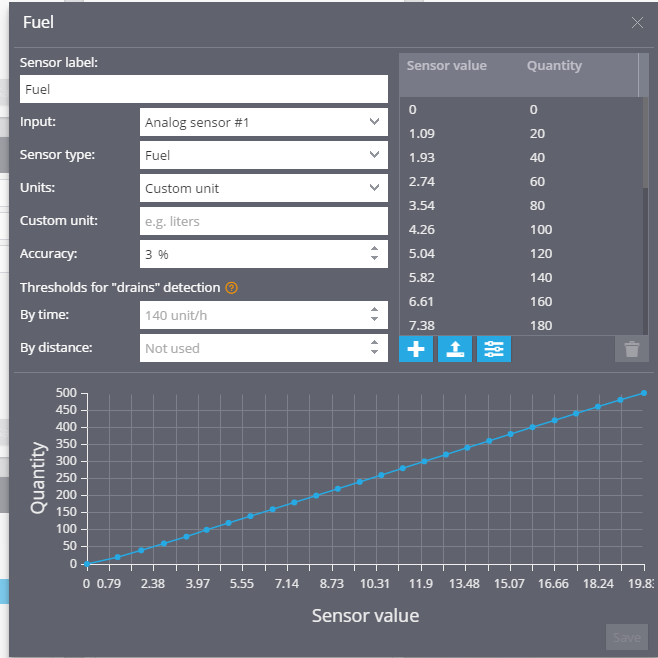
Task: Click the Save button
Action: [627, 637]
